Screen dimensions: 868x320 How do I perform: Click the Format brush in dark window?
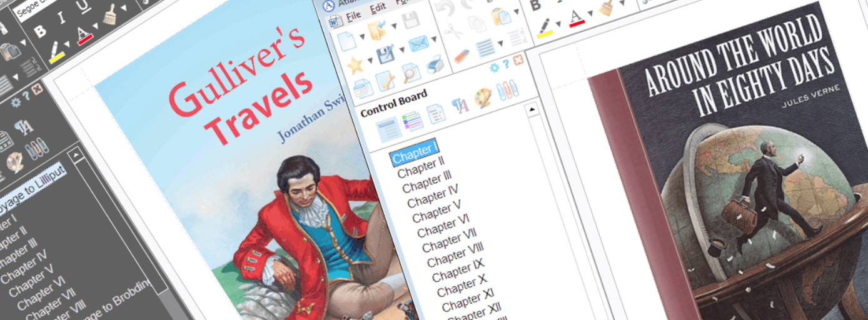tap(111, 15)
